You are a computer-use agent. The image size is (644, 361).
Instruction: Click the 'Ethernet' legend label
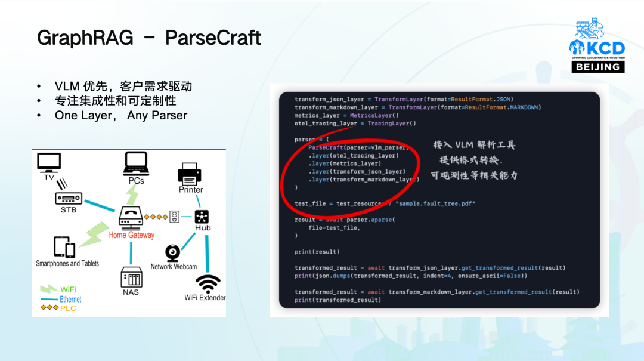click(x=70, y=300)
